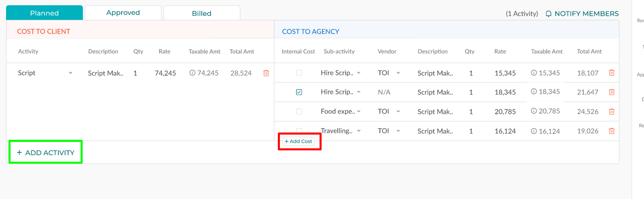Switch to the Approved tab
This screenshot has width=644, height=199.
[123, 13]
